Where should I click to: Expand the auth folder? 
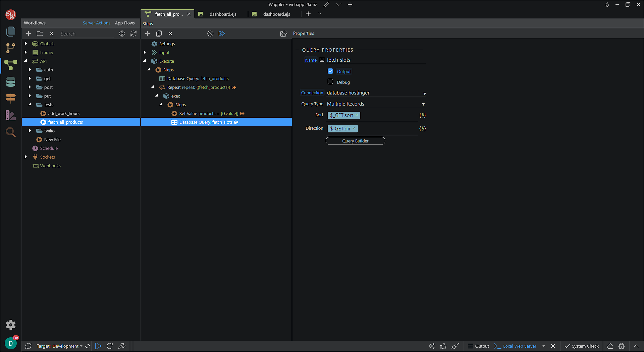[x=30, y=70]
